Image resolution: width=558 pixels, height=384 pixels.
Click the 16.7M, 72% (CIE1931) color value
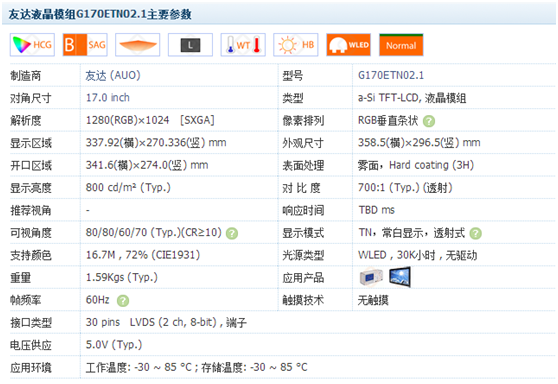coord(143,255)
